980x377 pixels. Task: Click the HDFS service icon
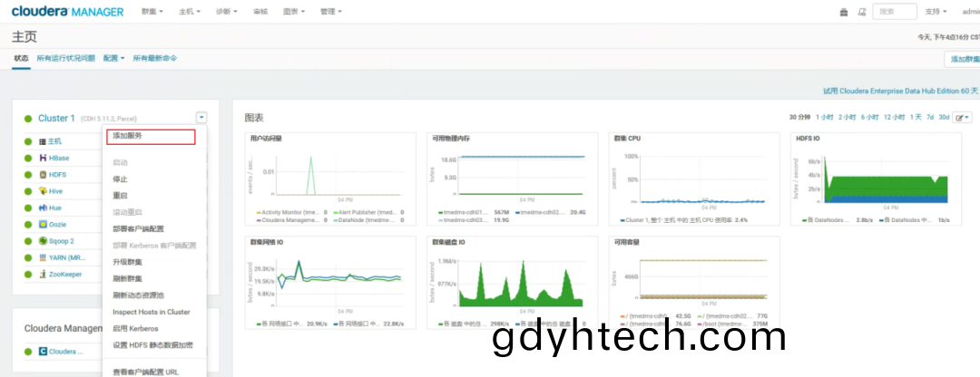(44, 175)
